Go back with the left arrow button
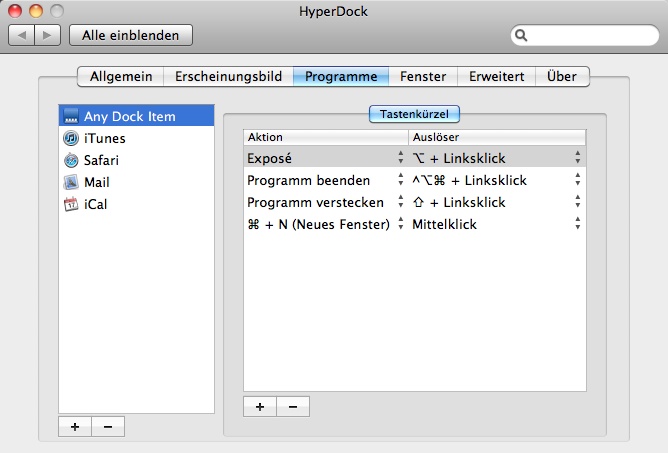This screenshot has width=668, height=453. 21,35
